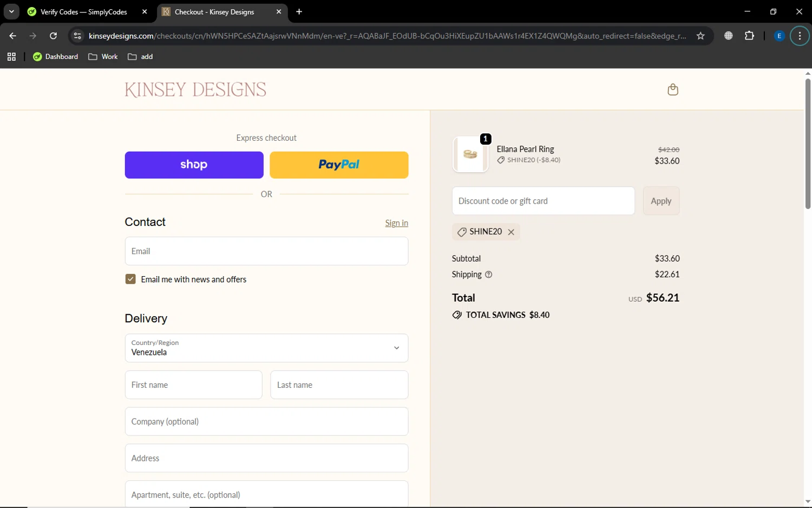This screenshot has height=508, width=812.
Task: Restore down the browser window
Action: [773, 11]
